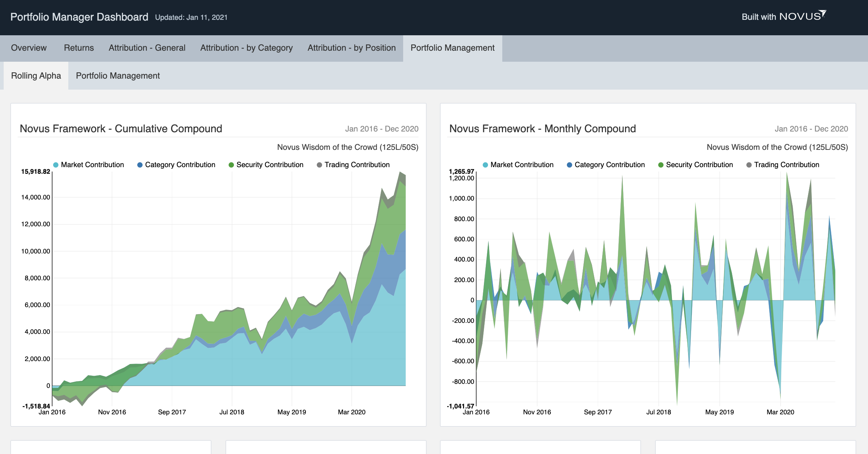Image resolution: width=868 pixels, height=454 pixels.
Task: Go to Attribution - by Category tab
Action: 246,48
